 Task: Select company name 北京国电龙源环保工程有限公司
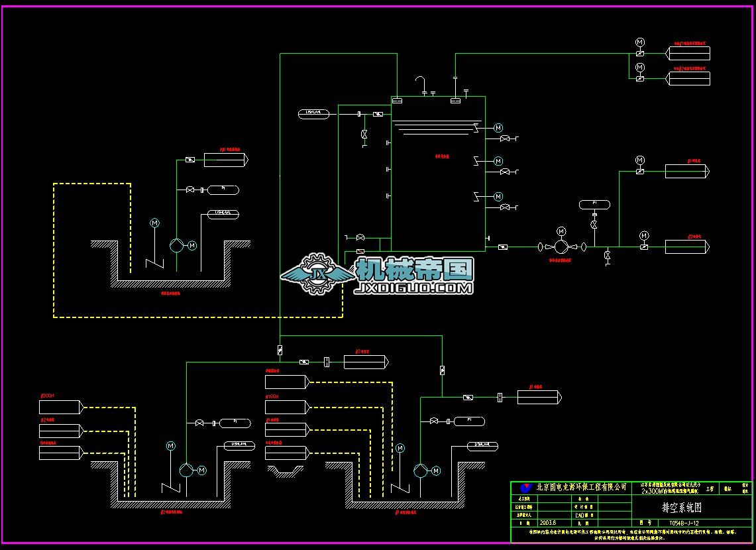pyautogui.click(x=582, y=487)
